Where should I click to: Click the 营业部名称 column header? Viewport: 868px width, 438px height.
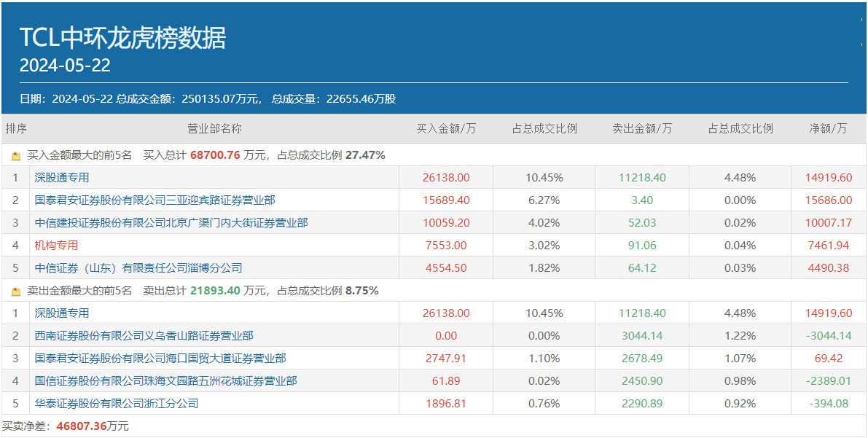(215, 129)
